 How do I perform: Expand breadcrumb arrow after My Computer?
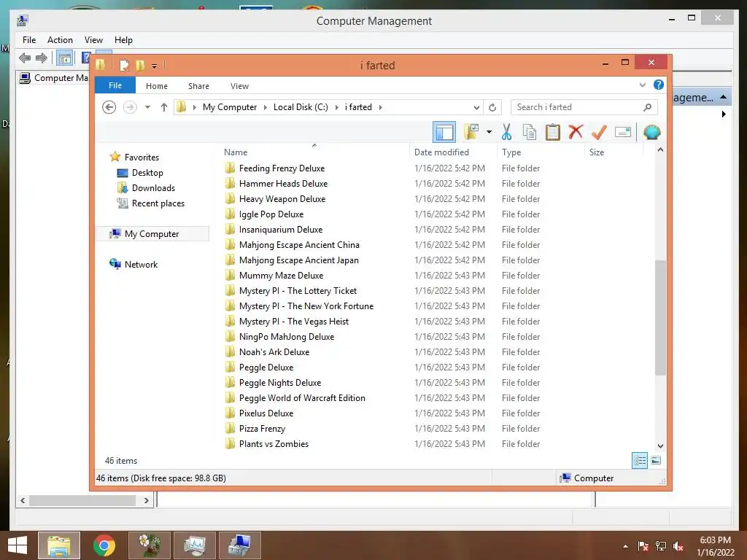(x=266, y=108)
